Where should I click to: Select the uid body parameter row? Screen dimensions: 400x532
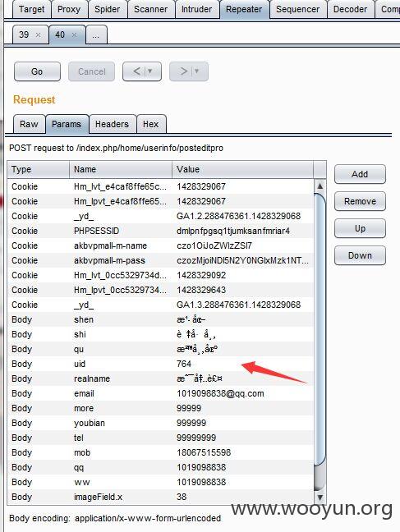(160, 364)
